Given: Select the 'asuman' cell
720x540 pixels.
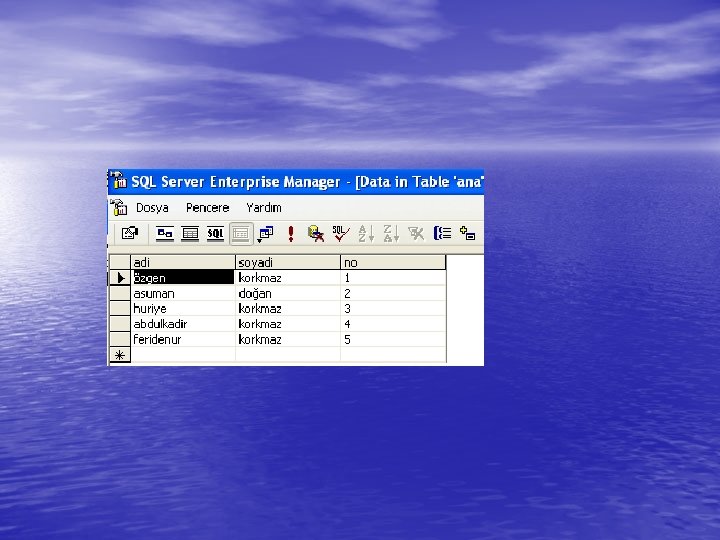Looking at the screenshot, I should (x=183, y=293).
